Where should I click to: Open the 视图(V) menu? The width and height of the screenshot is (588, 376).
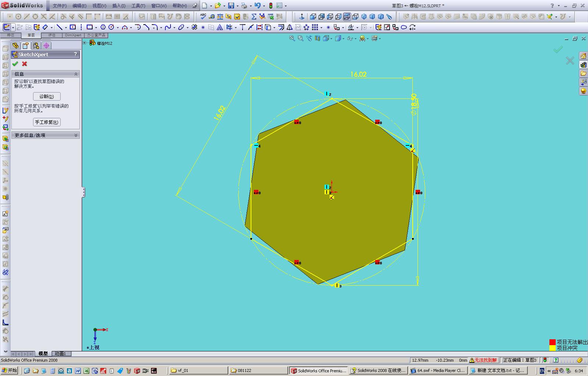tap(99, 6)
